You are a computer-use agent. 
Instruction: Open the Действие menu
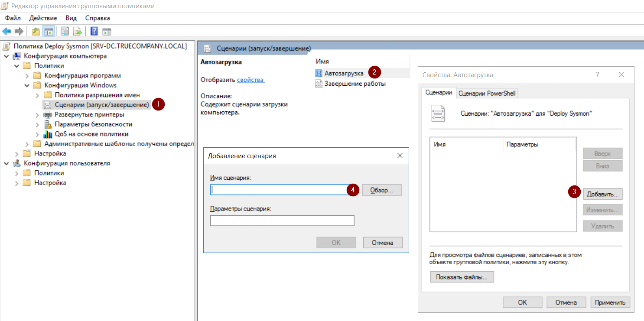(43, 18)
